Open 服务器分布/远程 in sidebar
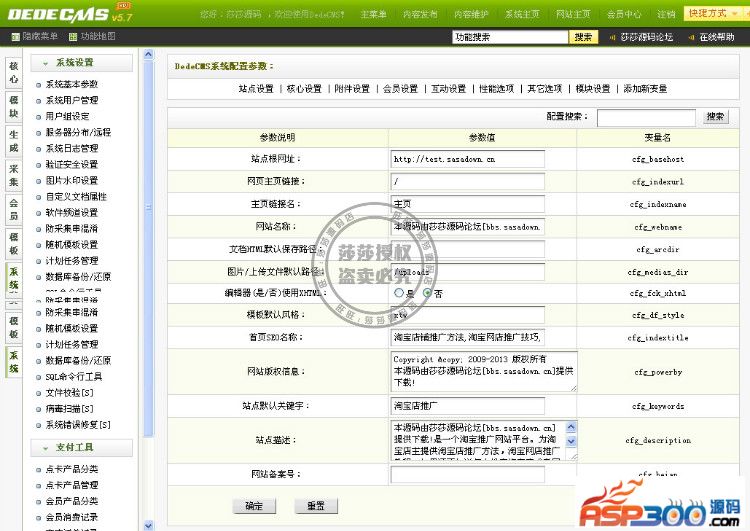Image resolution: width=750 pixels, height=531 pixels. click(78, 133)
